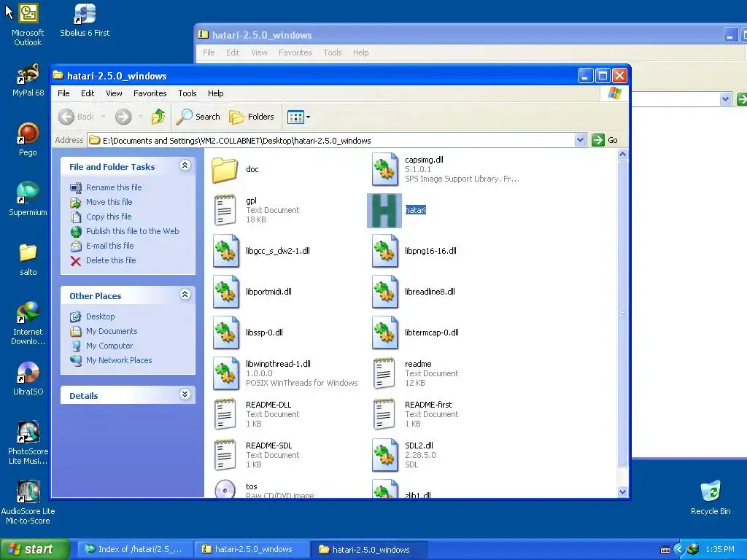The image size is (747, 560).
Task: Click the file list scroll-down arrow
Action: click(x=622, y=492)
